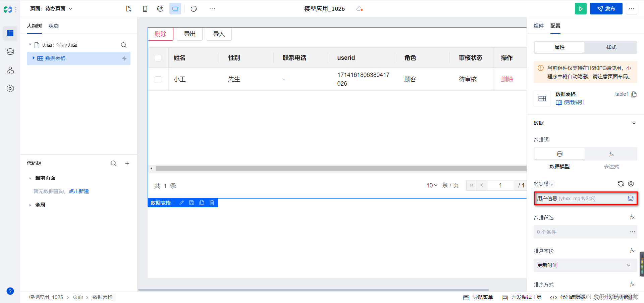Select 表达式 data source option
Screen dimensions: 644x303
coord(611,154)
